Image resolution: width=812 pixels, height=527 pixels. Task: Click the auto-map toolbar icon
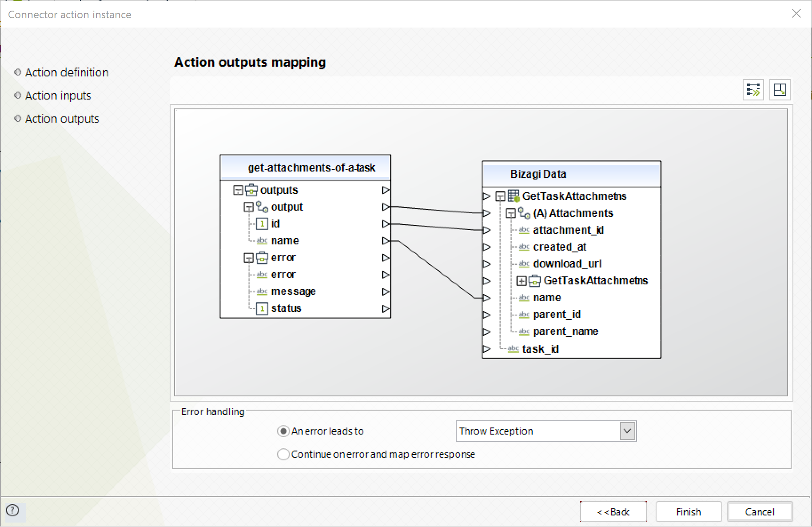point(753,90)
